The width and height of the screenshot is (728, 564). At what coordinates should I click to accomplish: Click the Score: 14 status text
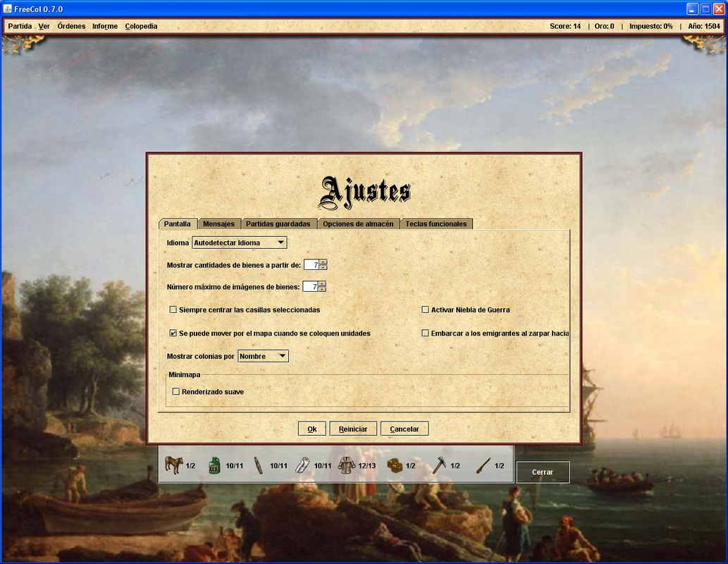coord(565,26)
